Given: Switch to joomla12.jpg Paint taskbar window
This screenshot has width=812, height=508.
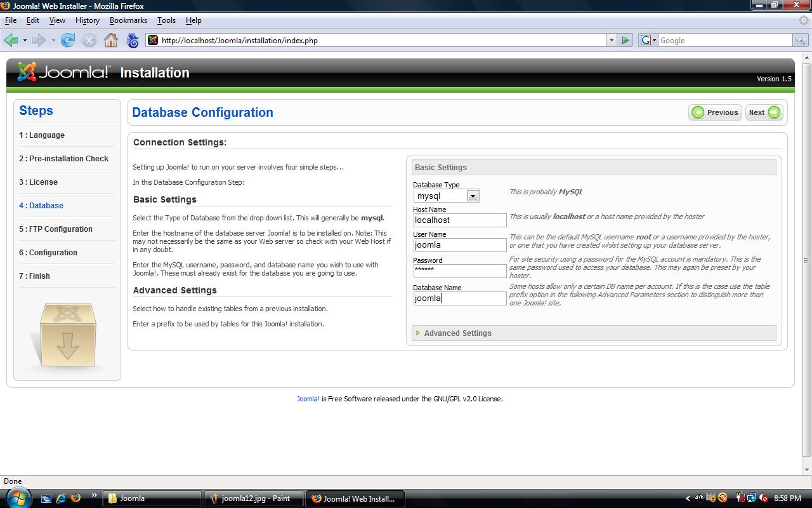Looking at the screenshot, I should tap(254, 498).
